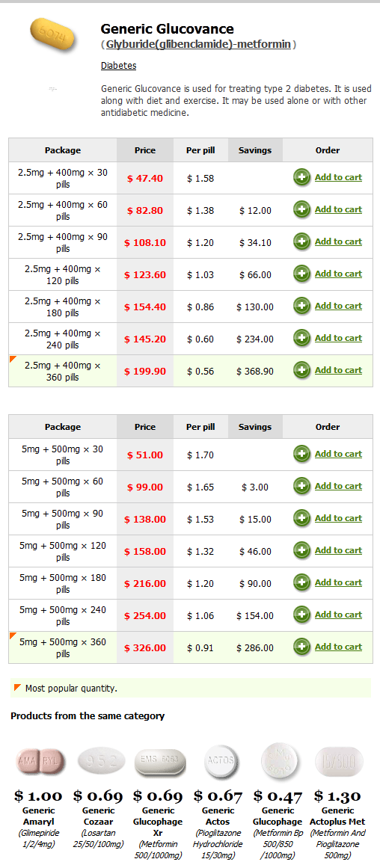The image size is (380, 868).
Task: Add 5mg + 500mg × 240 pills to cart
Action: [338, 615]
